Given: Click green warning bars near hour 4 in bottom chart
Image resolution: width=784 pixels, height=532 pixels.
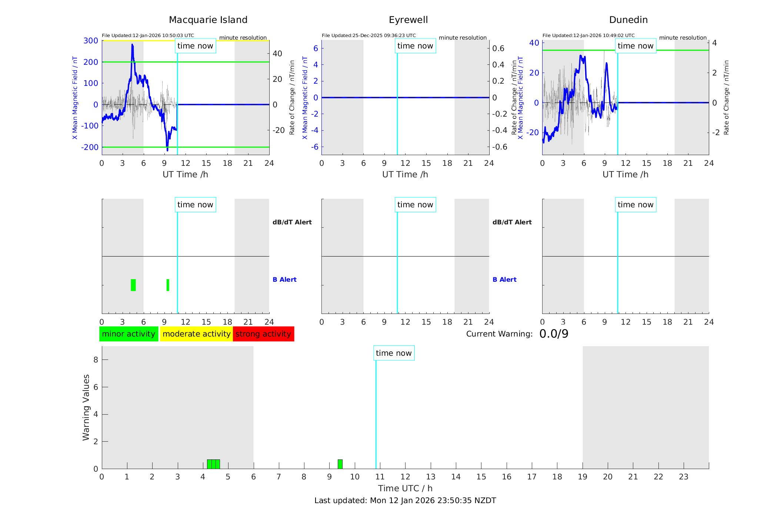Looking at the screenshot, I should [x=213, y=464].
